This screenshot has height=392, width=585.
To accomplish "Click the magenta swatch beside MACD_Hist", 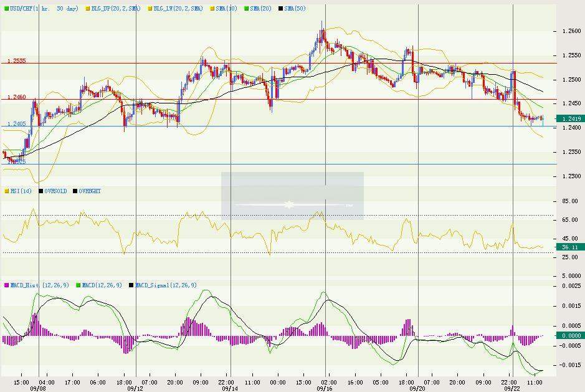I will (x=7, y=285).
